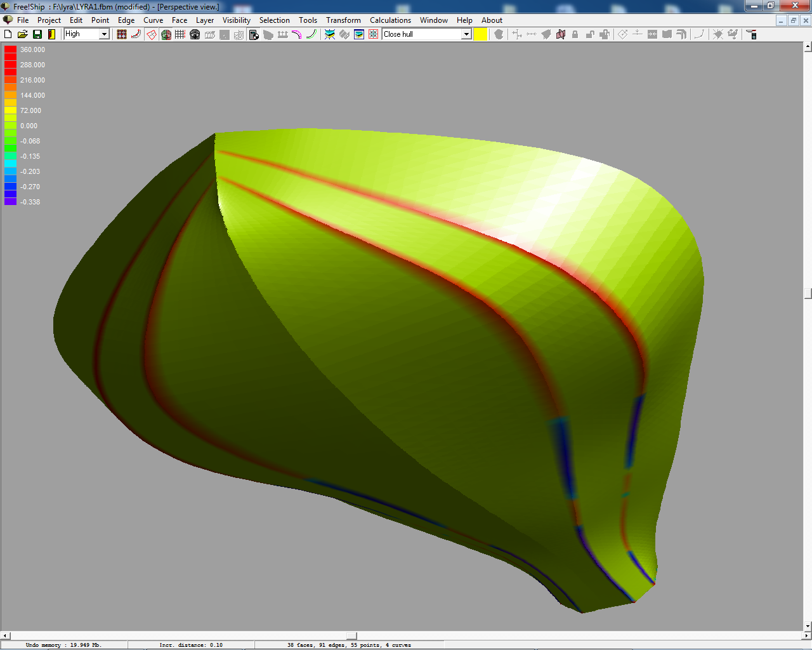Click the red zoom extents arrows icon
Viewport: 812px width, 650px height.
pos(373,34)
